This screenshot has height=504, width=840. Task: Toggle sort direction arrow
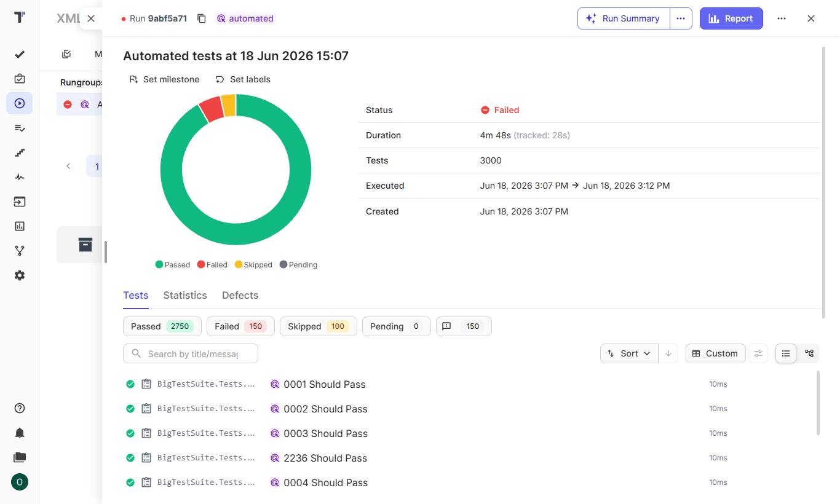click(668, 353)
